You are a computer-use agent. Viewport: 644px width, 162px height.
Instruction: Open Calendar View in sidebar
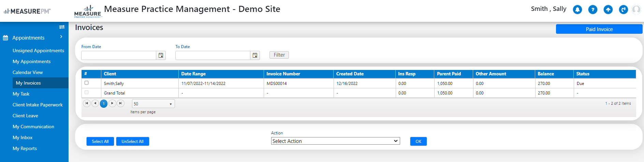pos(28,72)
